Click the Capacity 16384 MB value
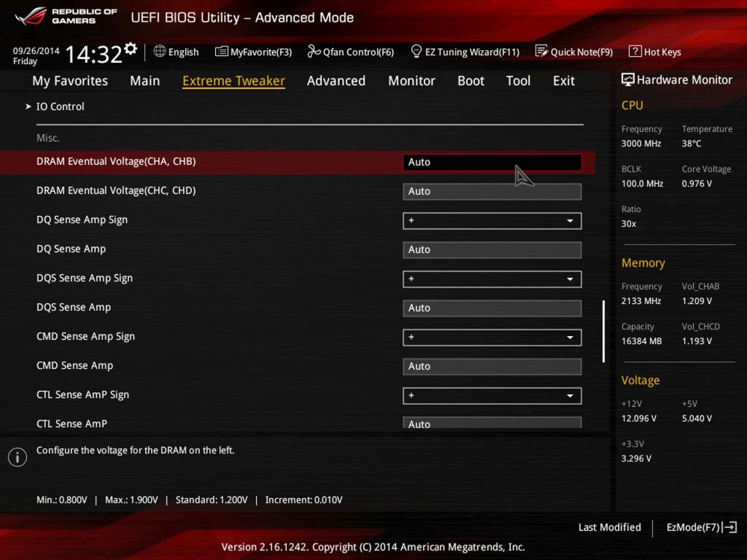747x560 pixels. coord(641,341)
